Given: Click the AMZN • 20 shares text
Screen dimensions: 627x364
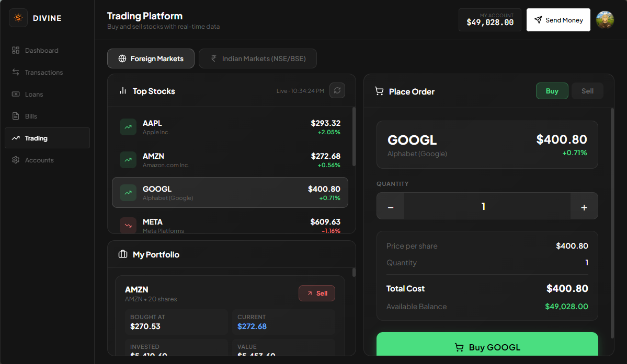Looking at the screenshot, I should (151, 299).
